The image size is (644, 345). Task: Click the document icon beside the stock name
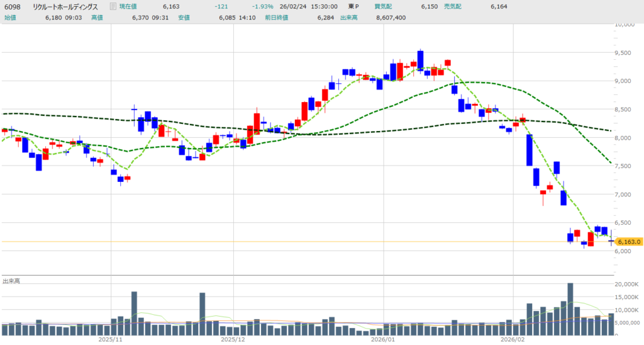coord(113,6)
